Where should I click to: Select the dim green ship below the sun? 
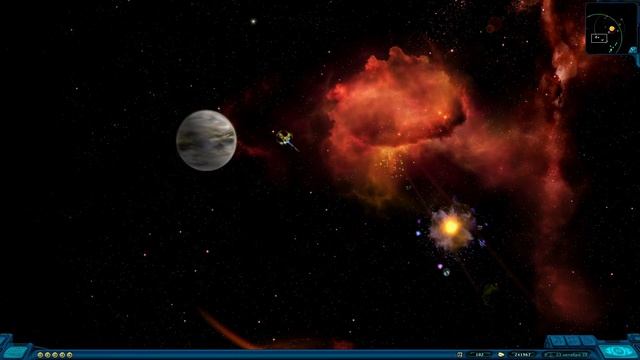point(489,293)
